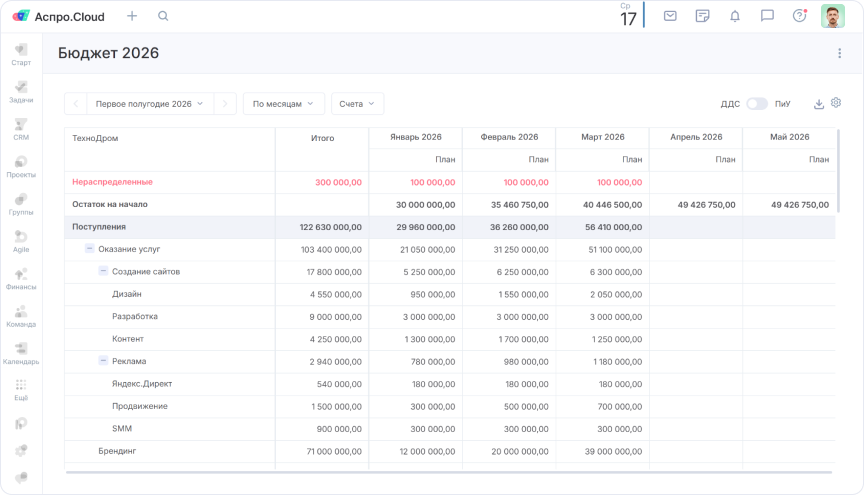Expand the Счета filter dropdown

[357, 104]
